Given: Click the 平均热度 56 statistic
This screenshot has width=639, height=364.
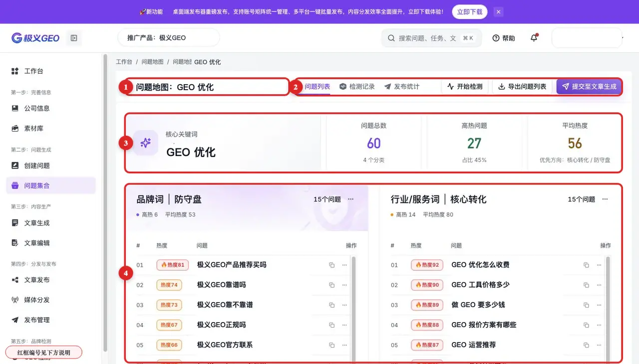Looking at the screenshot, I should (x=575, y=143).
